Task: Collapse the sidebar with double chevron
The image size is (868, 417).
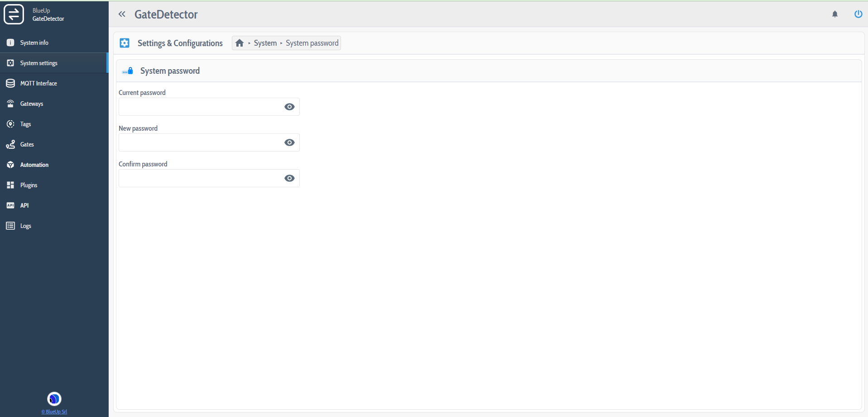Action: point(122,14)
